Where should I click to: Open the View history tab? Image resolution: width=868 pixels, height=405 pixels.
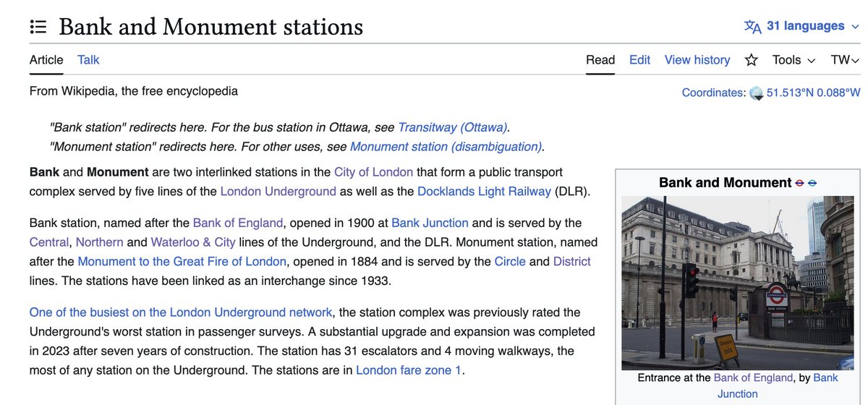[697, 60]
